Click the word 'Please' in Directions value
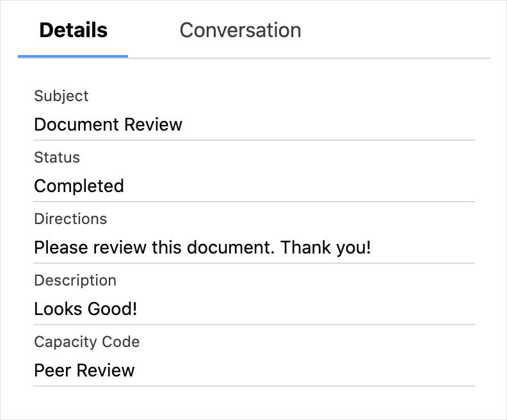 click(x=53, y=247)
